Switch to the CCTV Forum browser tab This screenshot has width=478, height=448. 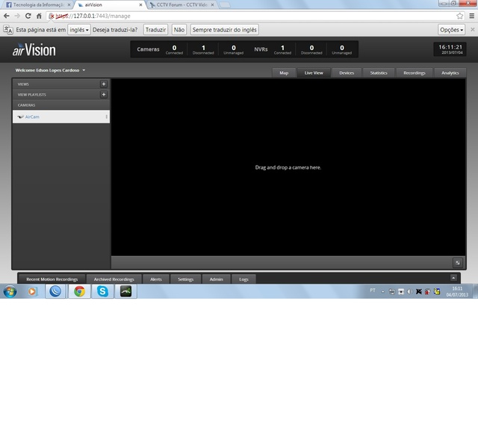[x=182, y=5]
